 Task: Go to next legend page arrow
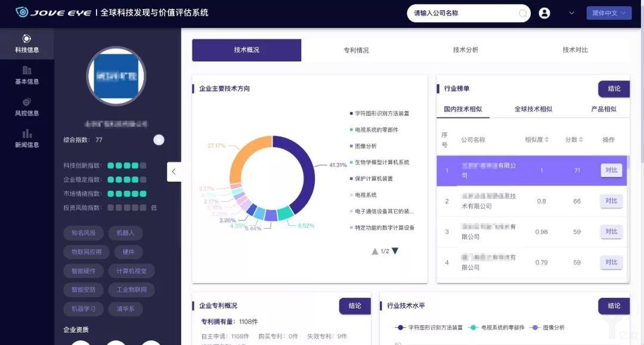(395, 251)
